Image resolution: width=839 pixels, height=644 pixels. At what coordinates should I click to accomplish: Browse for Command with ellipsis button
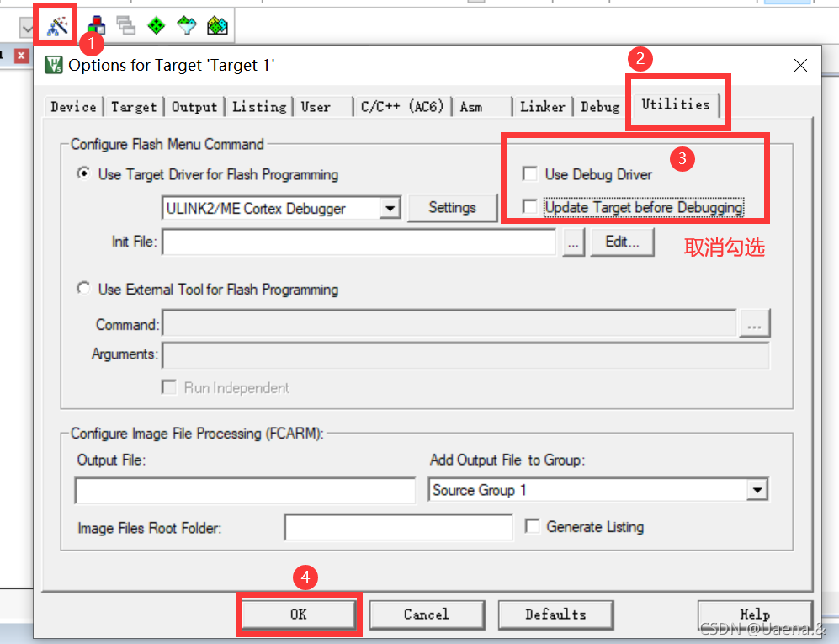[x=754, y=322]
